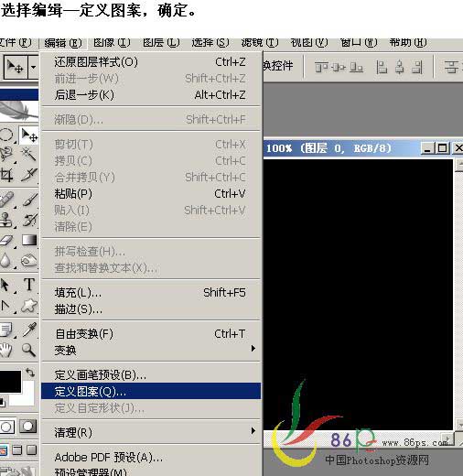Open the 滤镜(T) menu
463x476 pixels.
[260, 42]
